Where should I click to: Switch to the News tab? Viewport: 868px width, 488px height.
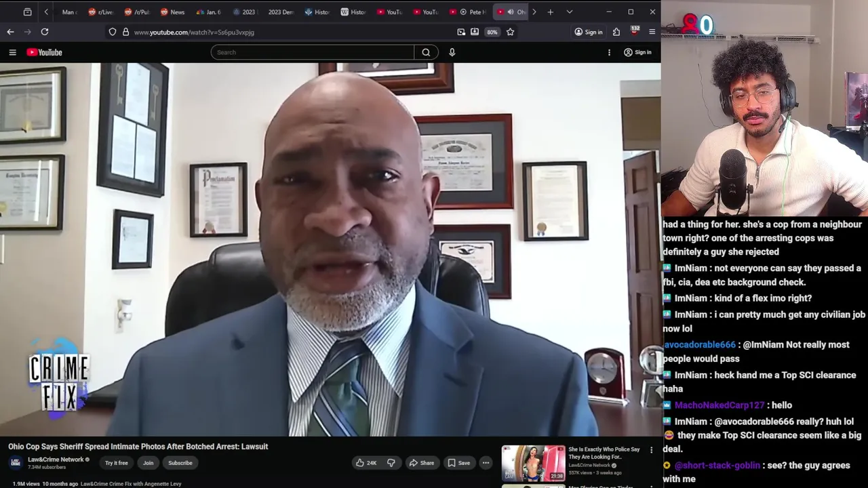pos(172,12)
